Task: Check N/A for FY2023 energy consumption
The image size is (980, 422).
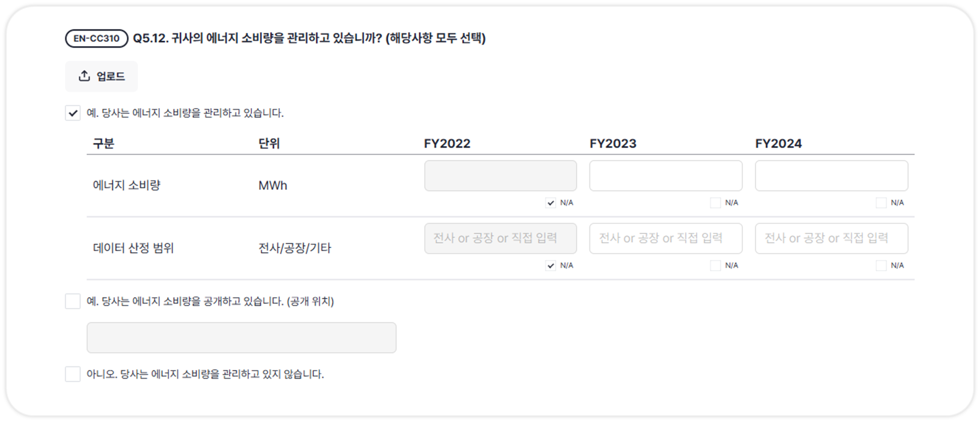Action: pos(715,203)
